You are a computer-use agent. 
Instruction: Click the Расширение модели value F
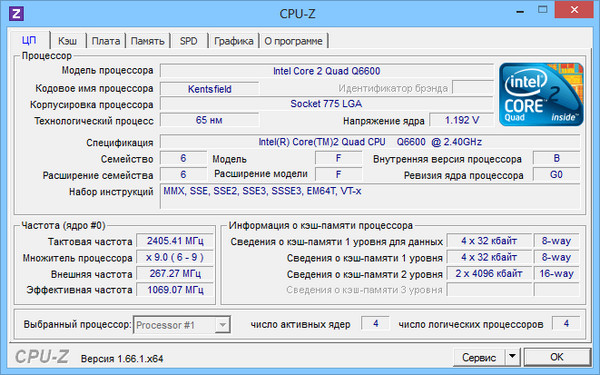pyautogui.click(x=339, y=175)
